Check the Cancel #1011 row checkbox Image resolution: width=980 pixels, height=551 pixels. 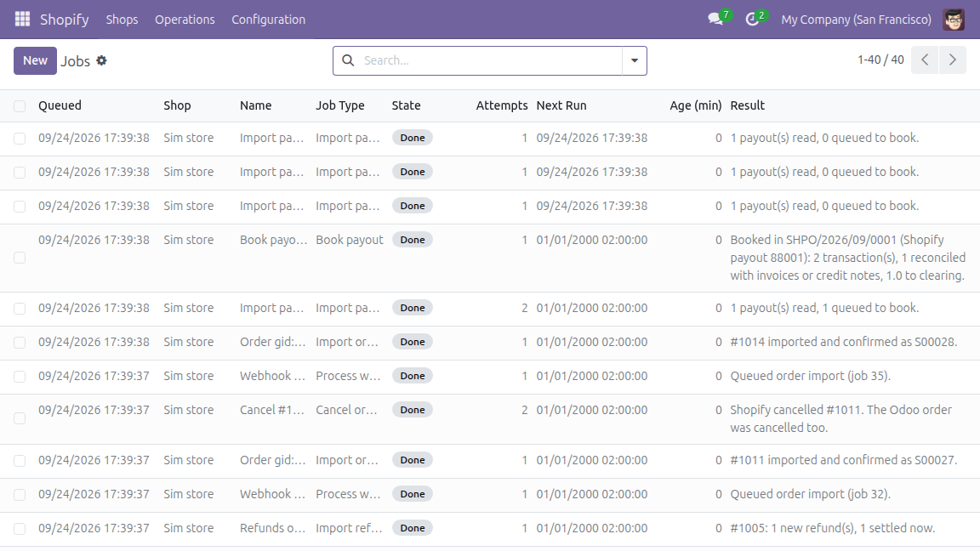20,418
